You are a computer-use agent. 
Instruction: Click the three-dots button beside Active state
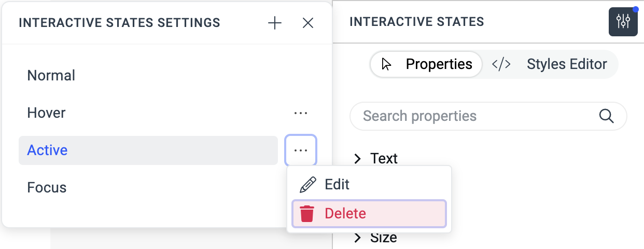tap(301, 150)
